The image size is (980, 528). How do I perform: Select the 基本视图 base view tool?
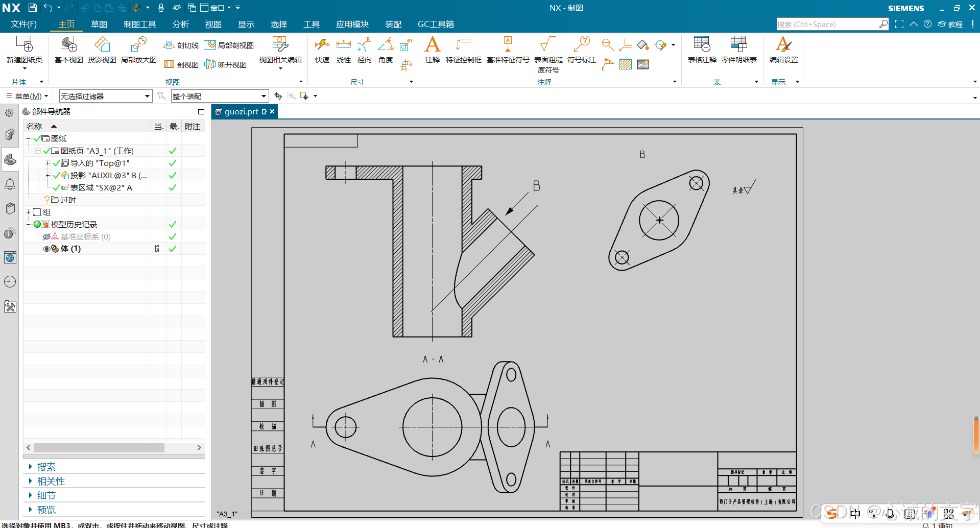click(x=68, y=50)
